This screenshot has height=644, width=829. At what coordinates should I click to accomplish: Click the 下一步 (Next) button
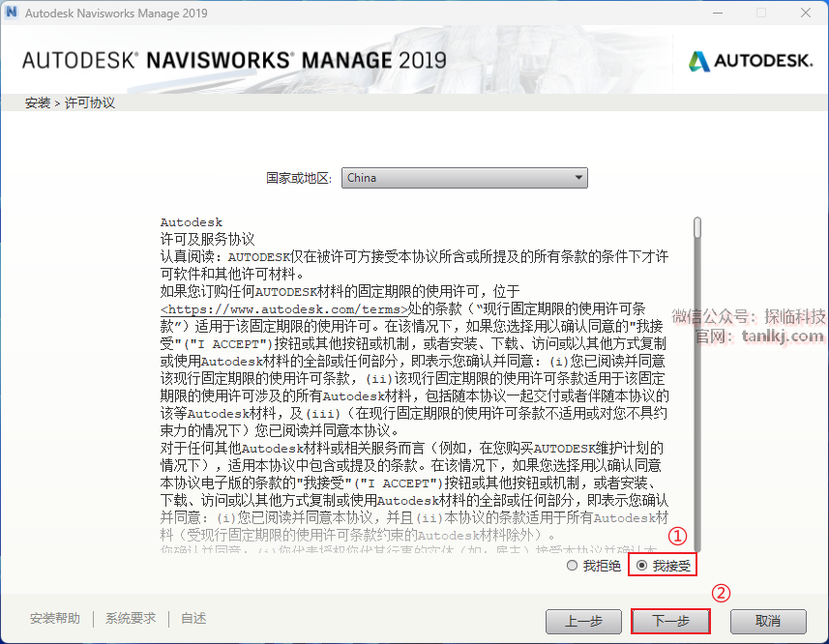click(670, 621)
